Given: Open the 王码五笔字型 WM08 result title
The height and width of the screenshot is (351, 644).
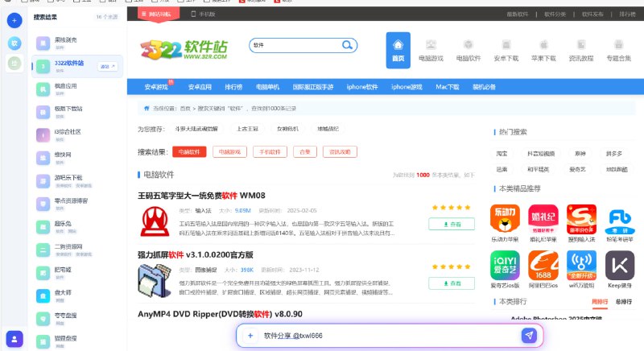Looking at the screenshot, I should pyautogui.click(x=201, y=196).
